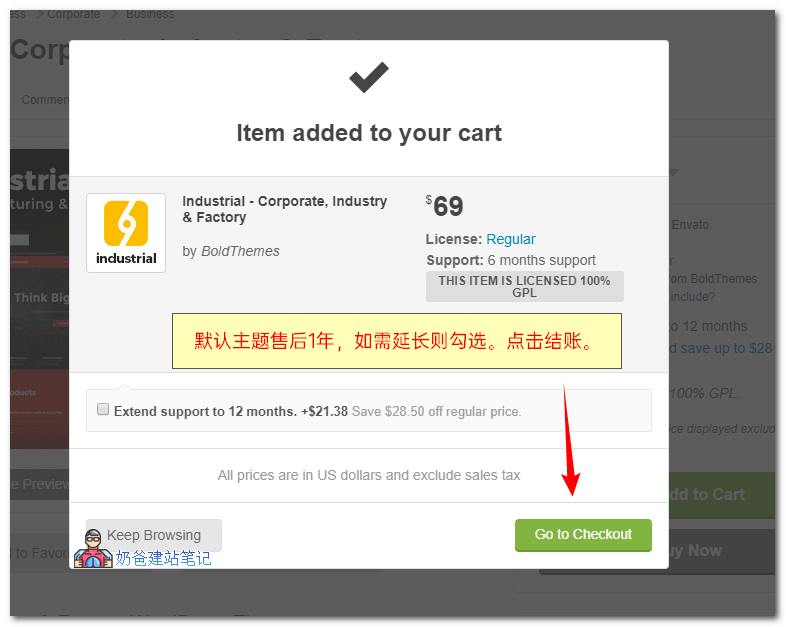
Task: Click the Industrial theme logo thumbnail
Action: click(126, 233)
